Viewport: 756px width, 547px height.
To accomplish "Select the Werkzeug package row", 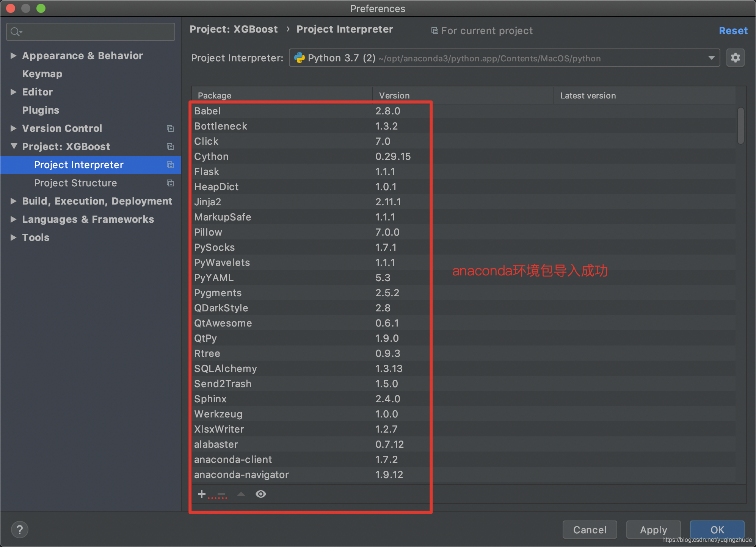I will pyautogui.click(x=463, y=414).
